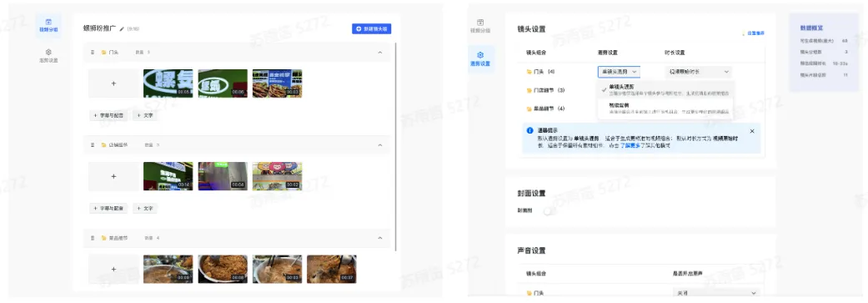The image size is (868, 303).
Task: Select the last thumbnail in the 菜品细节 group
Action: (x=332, y=270)
